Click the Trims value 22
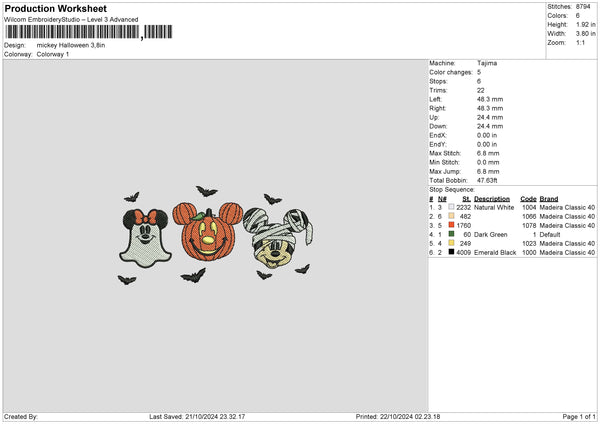The width and height of the screenshot is (600, 424). [481, 90]
